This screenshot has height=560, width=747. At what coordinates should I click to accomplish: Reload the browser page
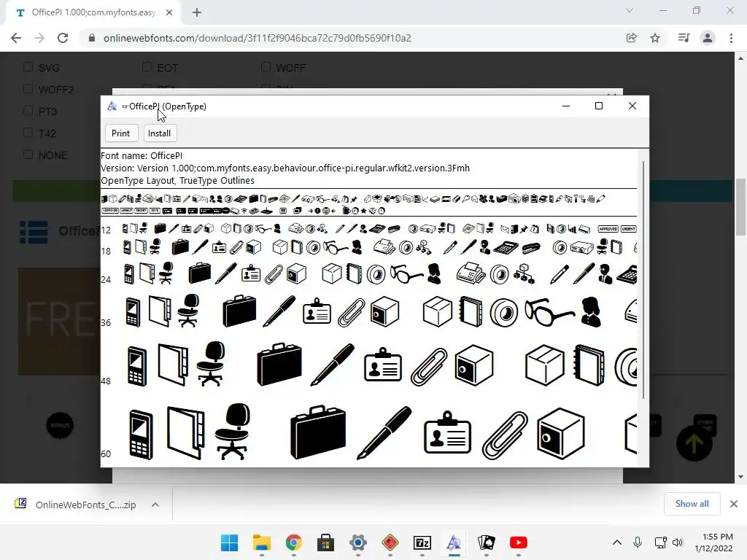[63, 38]
